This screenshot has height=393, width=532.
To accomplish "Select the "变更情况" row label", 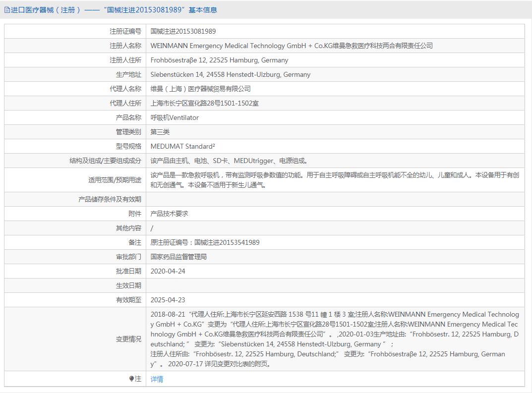I will point(128,339).
